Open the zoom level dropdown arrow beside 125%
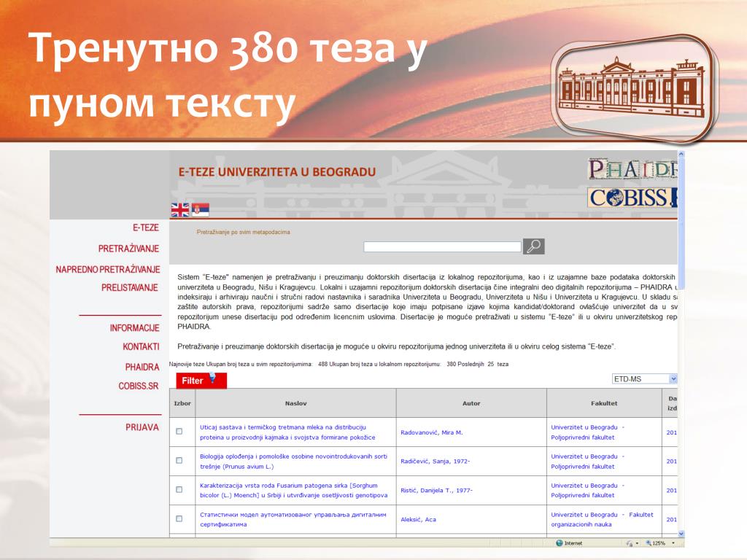Screen dimensions: 747x560 673,542
